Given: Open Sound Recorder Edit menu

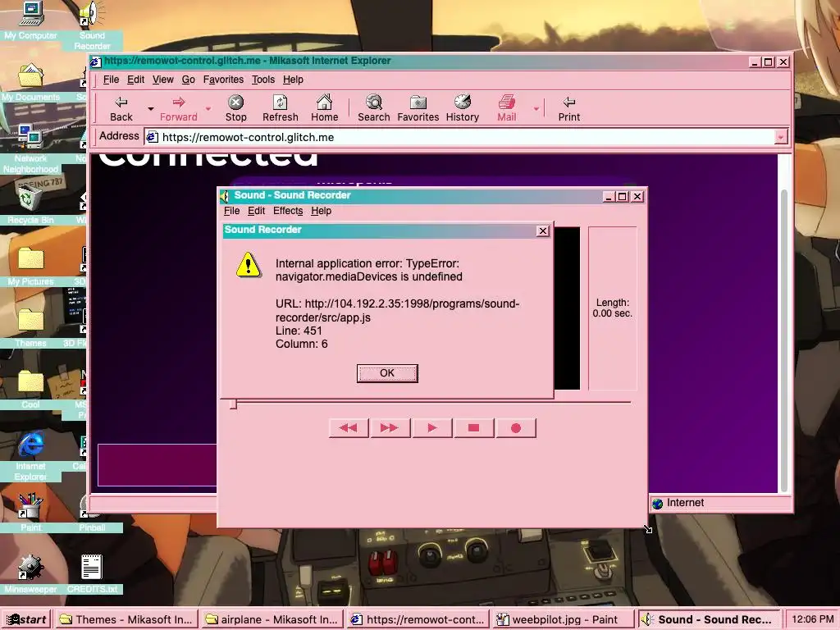Looking at the screenshot, I should pyautogui.click(x=256, y=211).
